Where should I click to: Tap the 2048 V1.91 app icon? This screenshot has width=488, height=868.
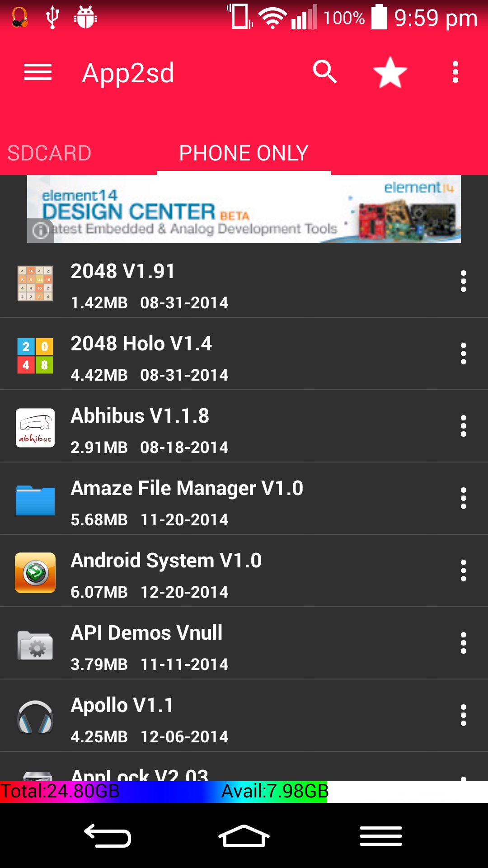tap(35, 283)
